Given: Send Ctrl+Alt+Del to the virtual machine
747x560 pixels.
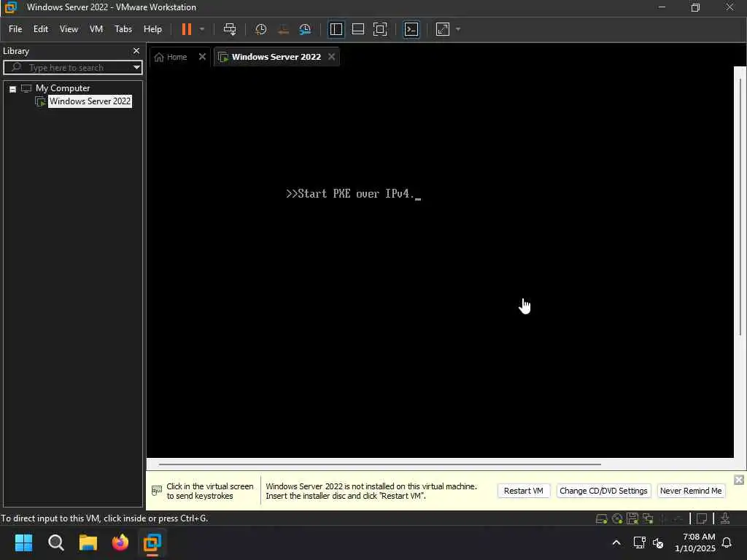Looking at the screenshot, I should (x=230, y=29).
